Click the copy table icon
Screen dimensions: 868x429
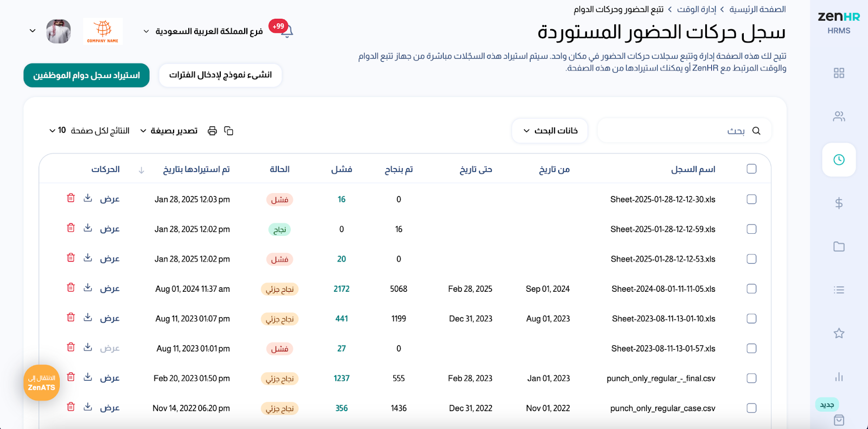click(228, 131)
